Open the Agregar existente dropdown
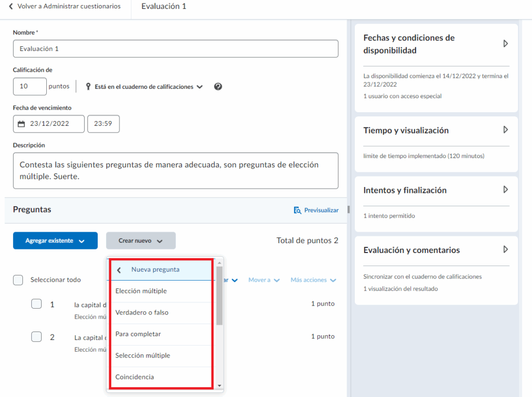This screenshot has height=397, width=532. pos(55,241)
